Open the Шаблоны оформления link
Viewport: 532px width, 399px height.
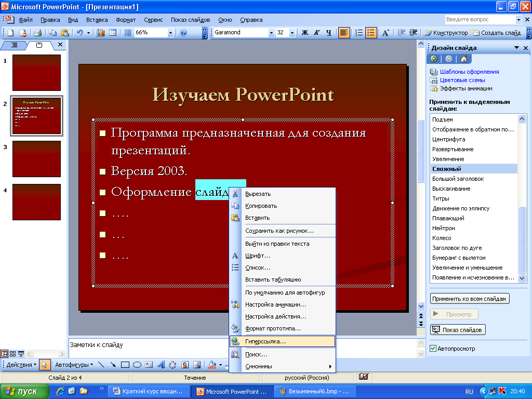(469, 72)
